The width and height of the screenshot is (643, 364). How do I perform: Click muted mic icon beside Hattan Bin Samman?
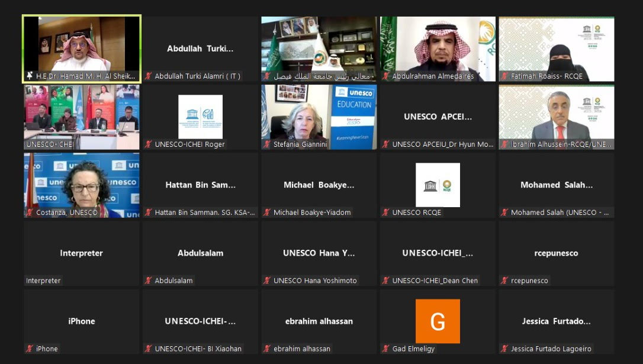pyautogui.click(x=149, y=212)
